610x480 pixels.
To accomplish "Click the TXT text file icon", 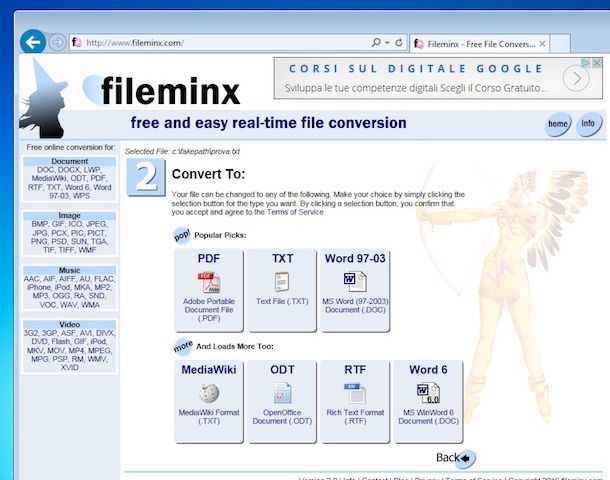I will [282, 282].
